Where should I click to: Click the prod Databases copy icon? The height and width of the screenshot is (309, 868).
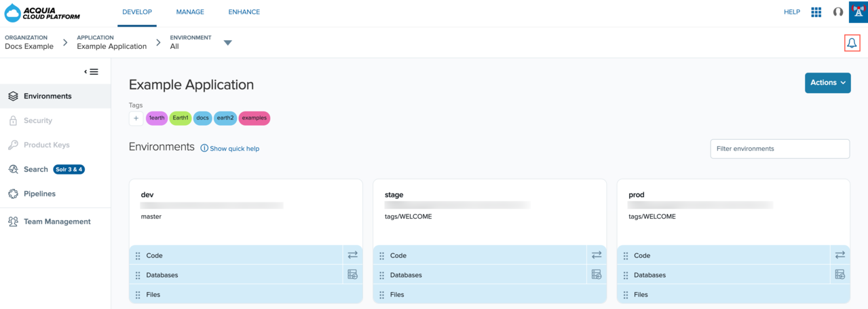[x=840, y=275]
